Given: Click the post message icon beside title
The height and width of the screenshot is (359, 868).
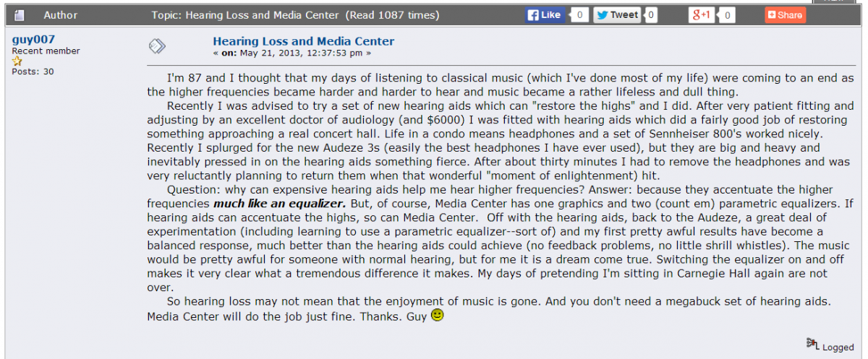Looking at the screenshot, I should (x=157, y=46).
